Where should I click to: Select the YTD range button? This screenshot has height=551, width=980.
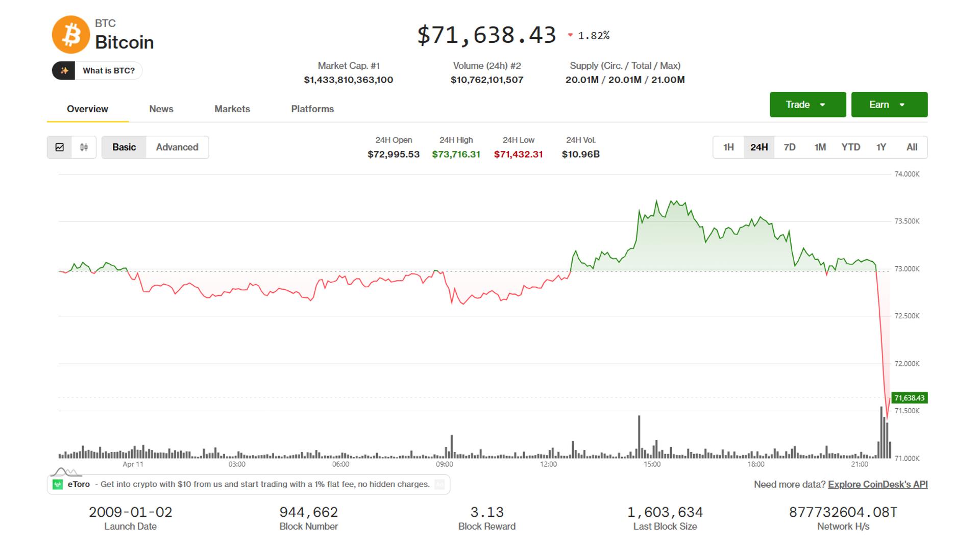tap(850, 147)
